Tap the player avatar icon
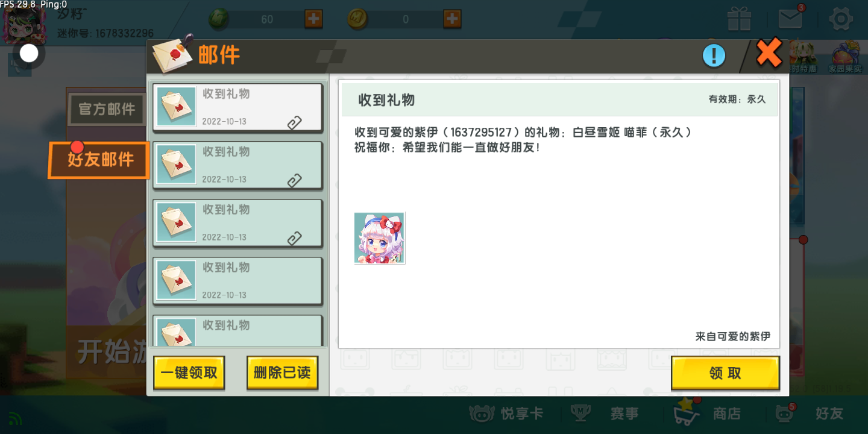868x434 pixels. 24,23
